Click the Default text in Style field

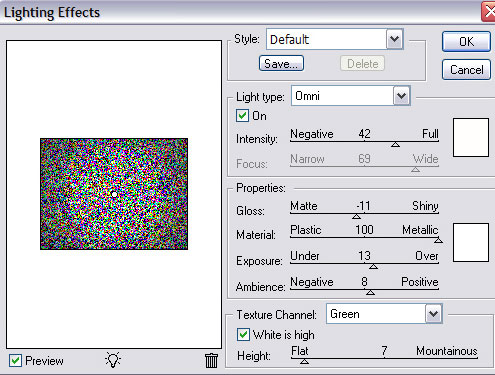[x=289, y=39]
